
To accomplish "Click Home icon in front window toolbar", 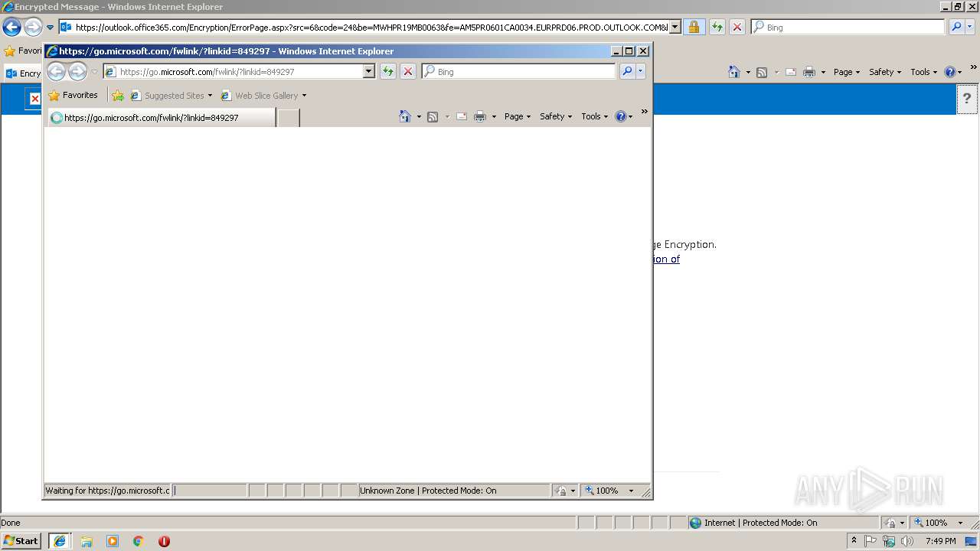I will click(405, 116).
